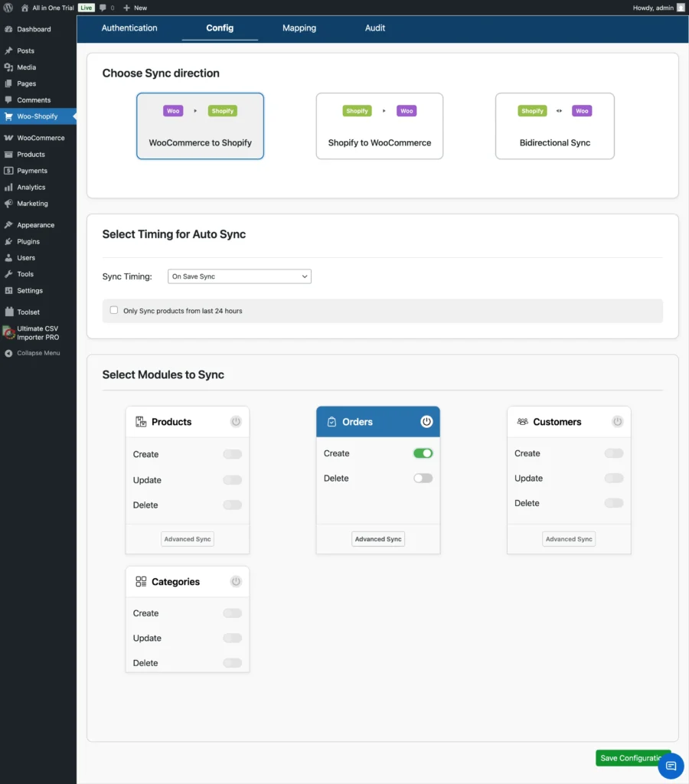This screenshot has width=689, height=784.
Task: Open the Sync Timing dropdown
Action: coord(239,276)
